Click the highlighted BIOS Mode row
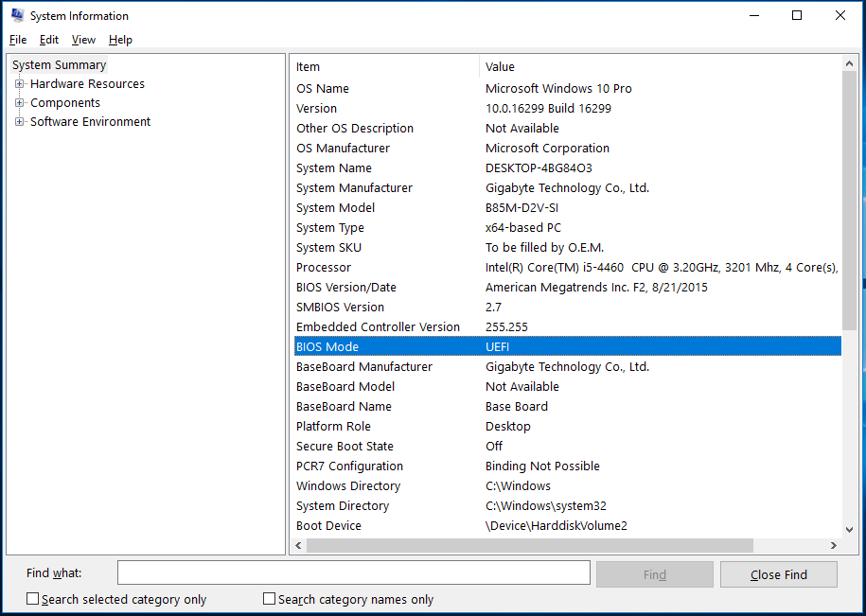Screen dimensions: 866x616 [x=567, y=346]
